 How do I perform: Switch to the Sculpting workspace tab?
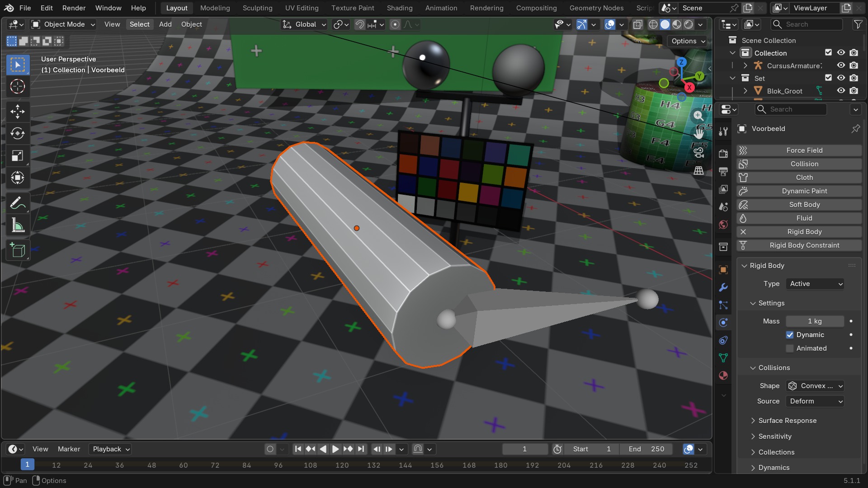click(257, 8)
